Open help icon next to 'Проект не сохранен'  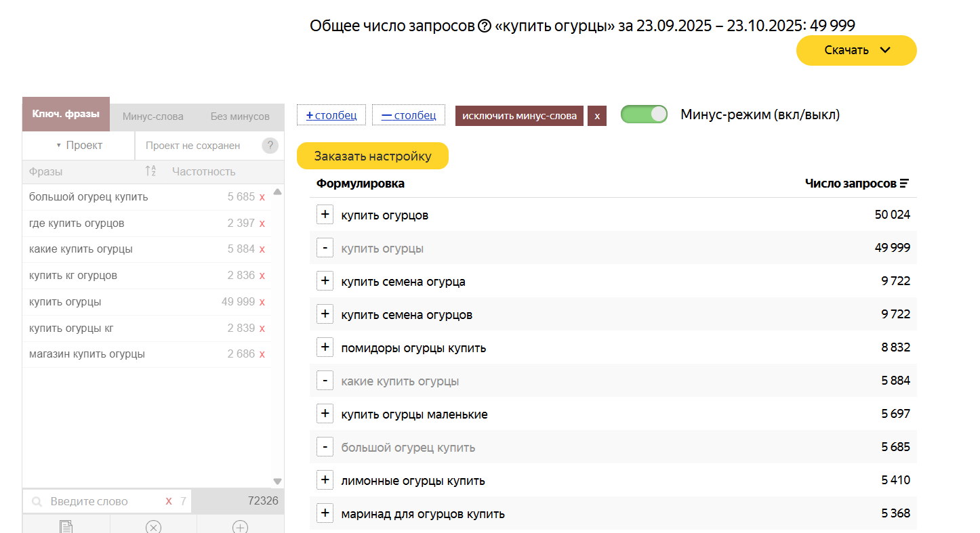[x=270, y=146]
